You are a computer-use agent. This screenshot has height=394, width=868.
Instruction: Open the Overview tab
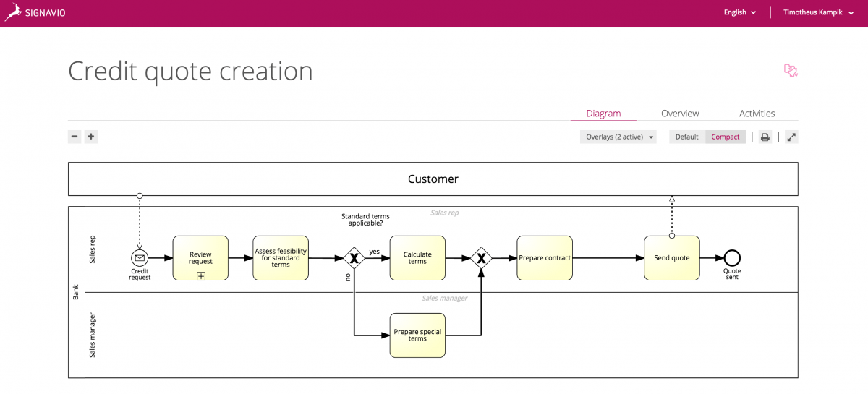tap(680, 113)
